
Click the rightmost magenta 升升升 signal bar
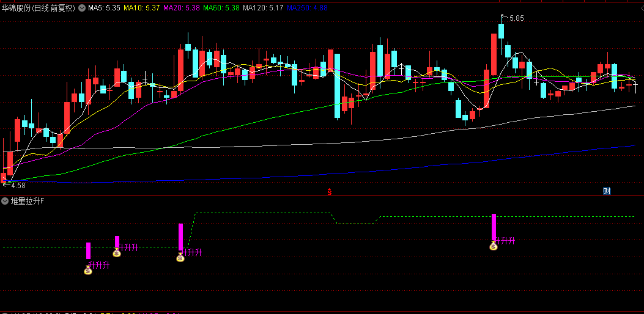click(494, 227)
